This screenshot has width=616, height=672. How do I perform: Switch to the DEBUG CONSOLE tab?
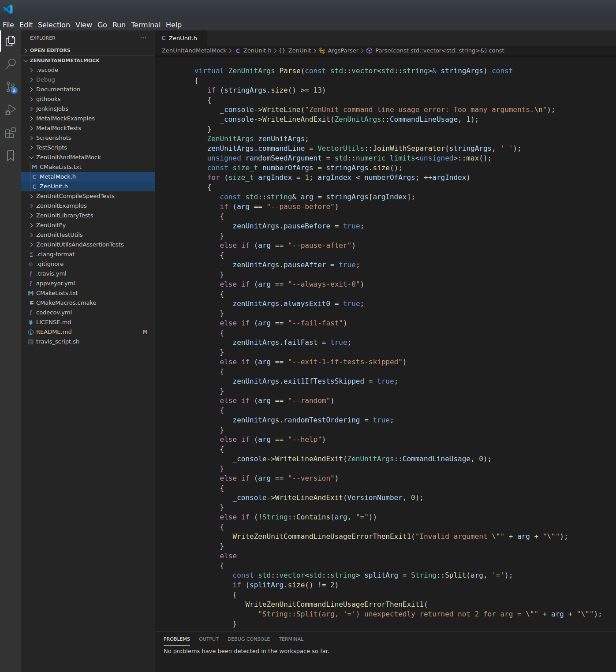tap(249, 639)
